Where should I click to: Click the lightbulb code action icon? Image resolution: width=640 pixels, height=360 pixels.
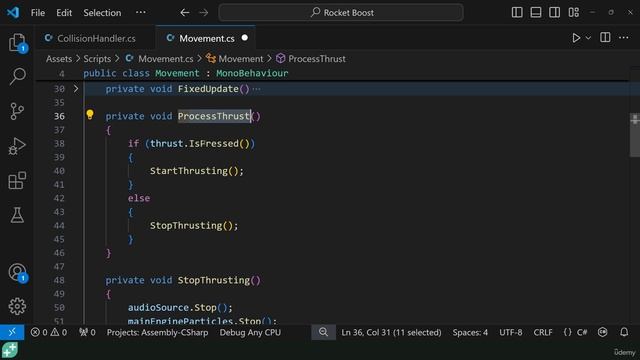pos(90,115)
